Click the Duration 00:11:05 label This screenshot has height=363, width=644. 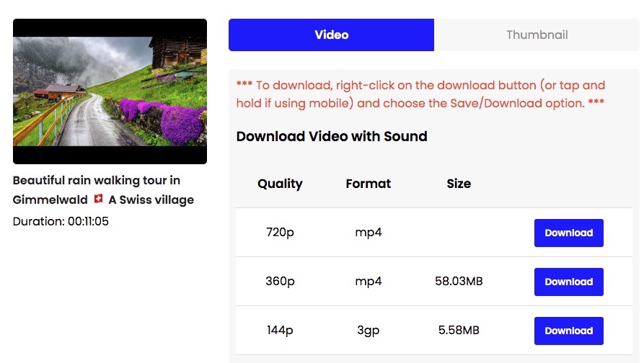point(60,221)
